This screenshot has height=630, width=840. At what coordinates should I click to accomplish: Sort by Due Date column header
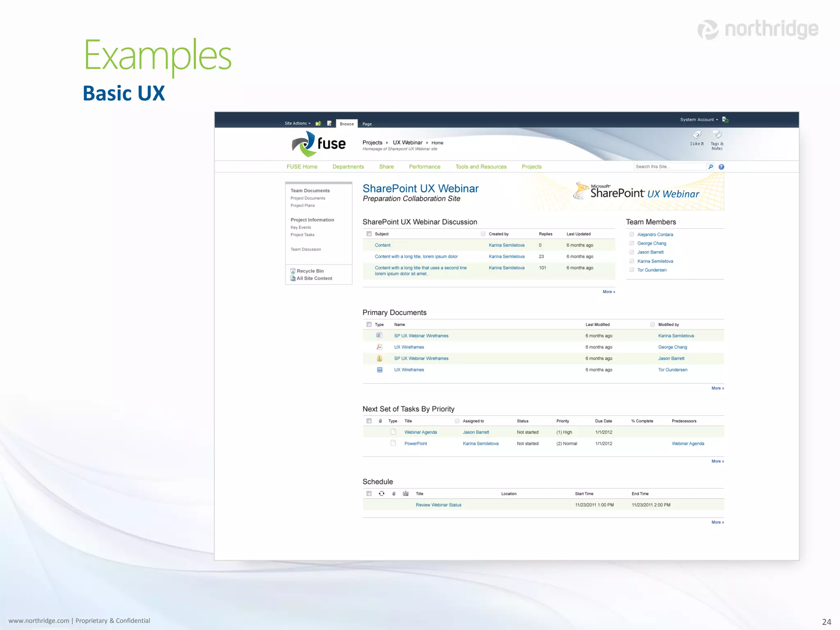603,421
